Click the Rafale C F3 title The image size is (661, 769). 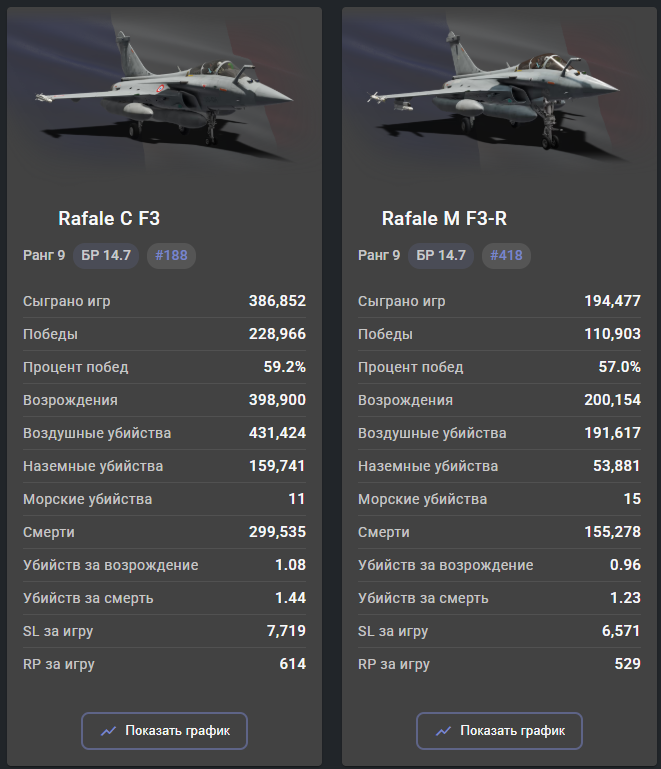(109, 218)
